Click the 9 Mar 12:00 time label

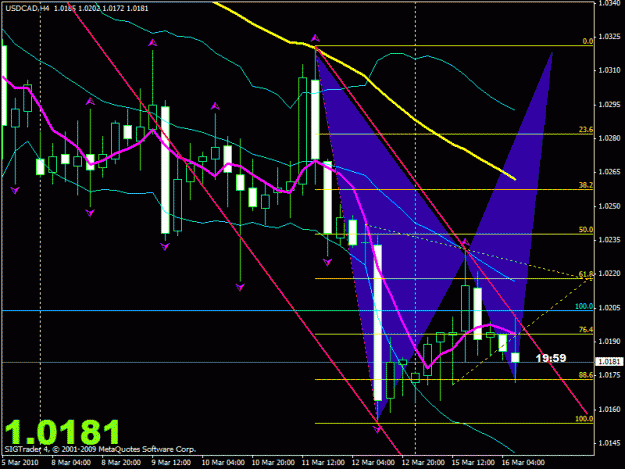click(x=171, y=462)
